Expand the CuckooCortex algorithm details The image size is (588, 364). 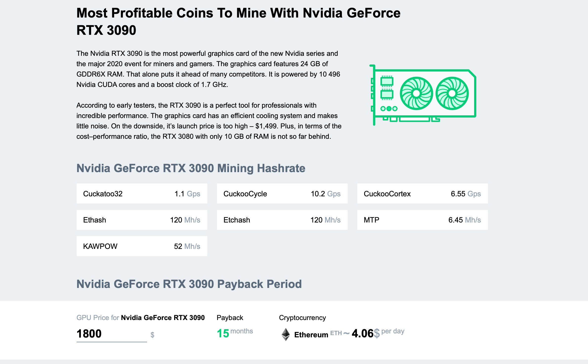[424, 194]
